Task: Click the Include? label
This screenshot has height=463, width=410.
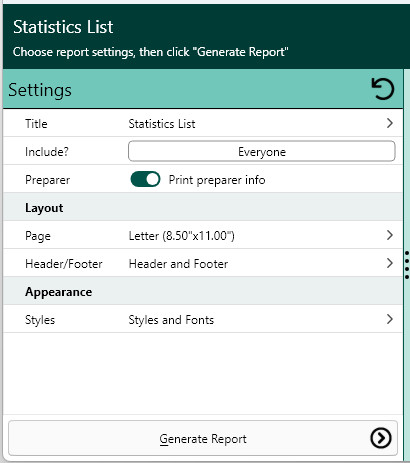Action: 47,152
